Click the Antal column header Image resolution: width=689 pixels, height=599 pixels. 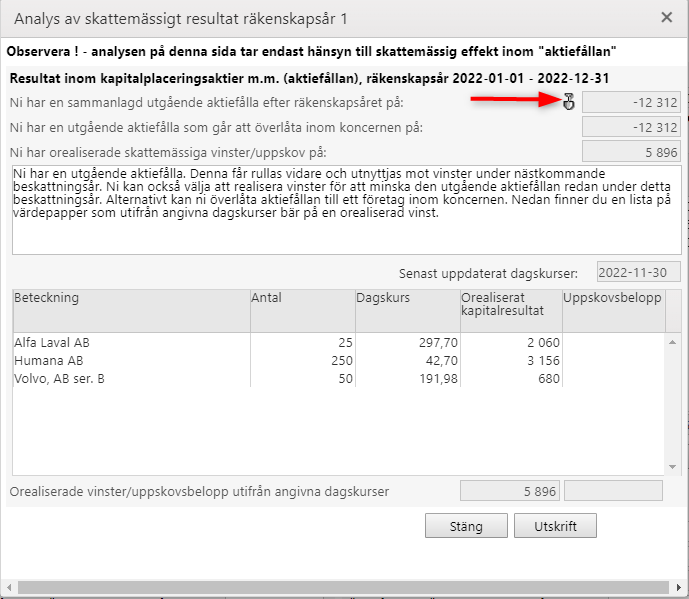tap(303, 311)
